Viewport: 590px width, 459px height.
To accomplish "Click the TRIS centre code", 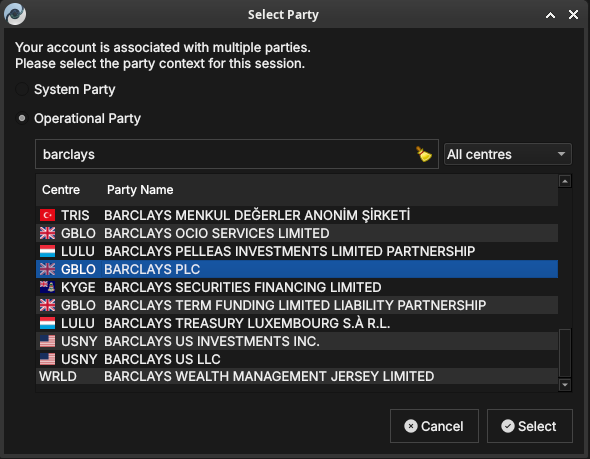I will click(x=75, y=215).
